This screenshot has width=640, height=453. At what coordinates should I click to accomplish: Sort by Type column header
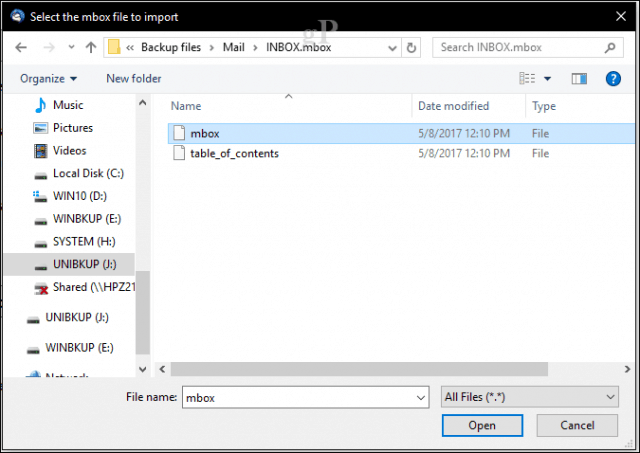click(x=544, y=107)
